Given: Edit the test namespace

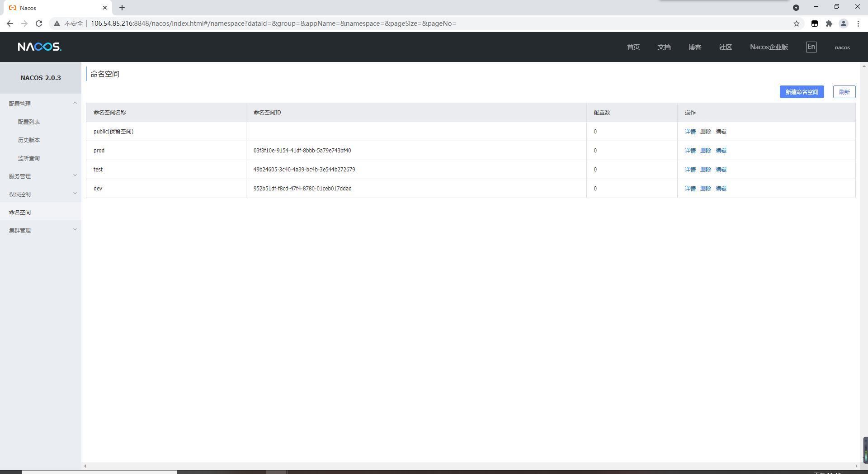Looking at the screenshot, I should pyautogui.click(x=721, y=170).
